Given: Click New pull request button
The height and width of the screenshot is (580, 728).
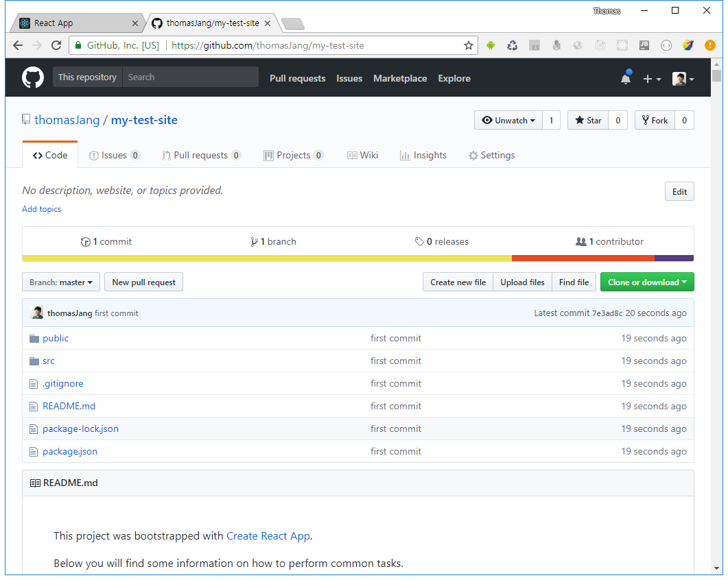Looking at the screenshot, I should (x=144, y=282).
